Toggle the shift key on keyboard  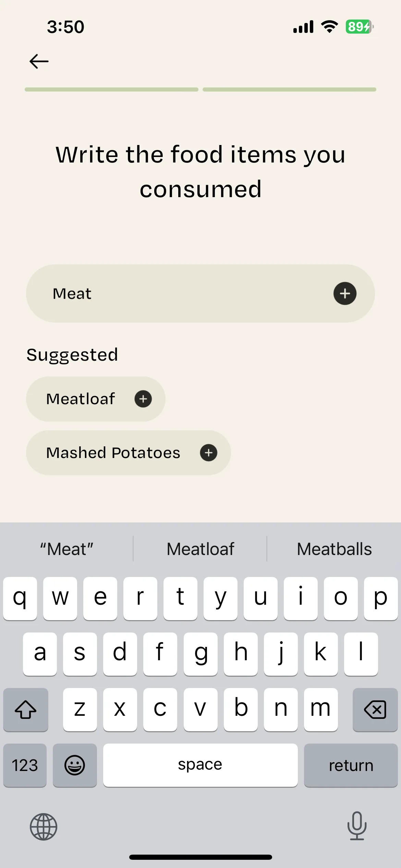point(26,709)
